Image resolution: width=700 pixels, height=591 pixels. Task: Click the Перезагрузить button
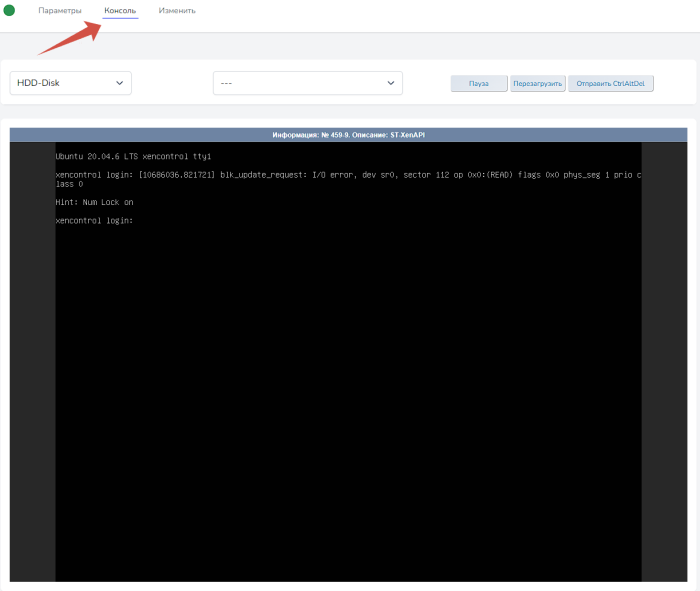[x=538, y=84]
